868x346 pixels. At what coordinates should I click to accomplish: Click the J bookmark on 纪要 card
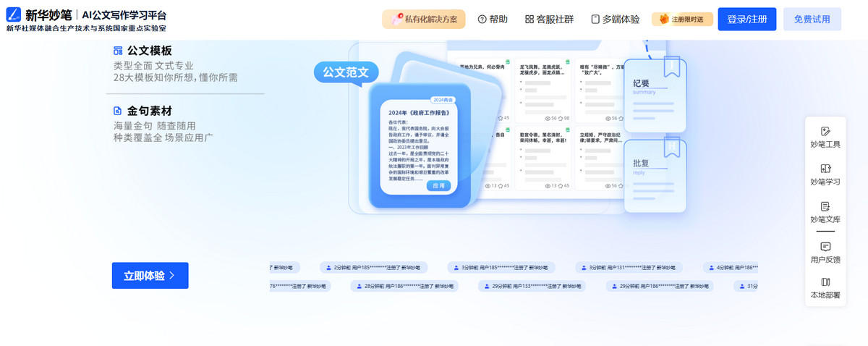pyautogui.click(x=673, y=66)
